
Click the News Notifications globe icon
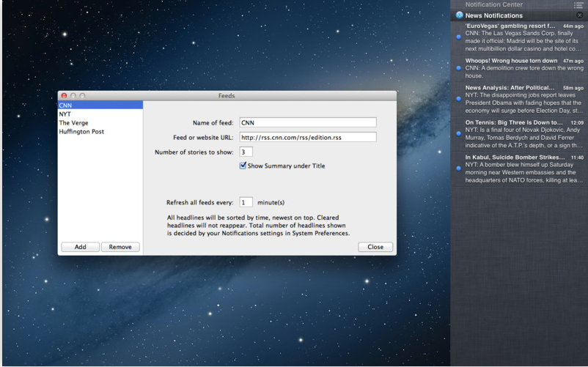click(460, 15)
